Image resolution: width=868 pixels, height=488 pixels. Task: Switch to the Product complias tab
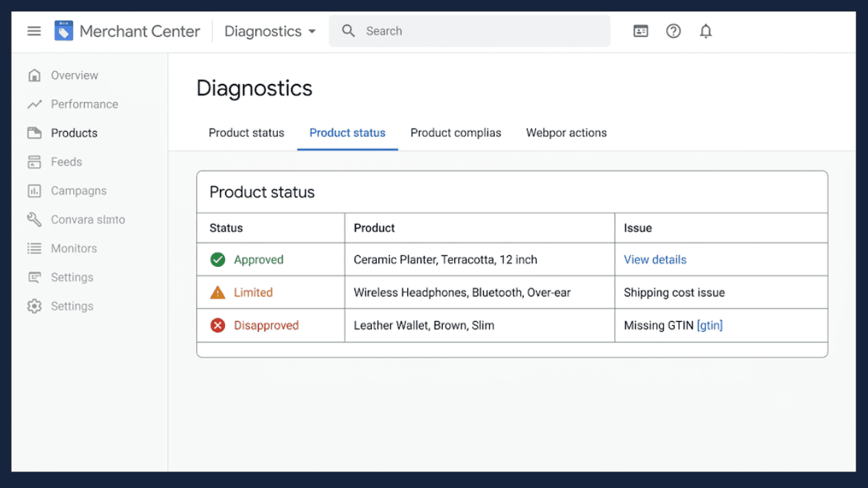[x=456, y=133]
